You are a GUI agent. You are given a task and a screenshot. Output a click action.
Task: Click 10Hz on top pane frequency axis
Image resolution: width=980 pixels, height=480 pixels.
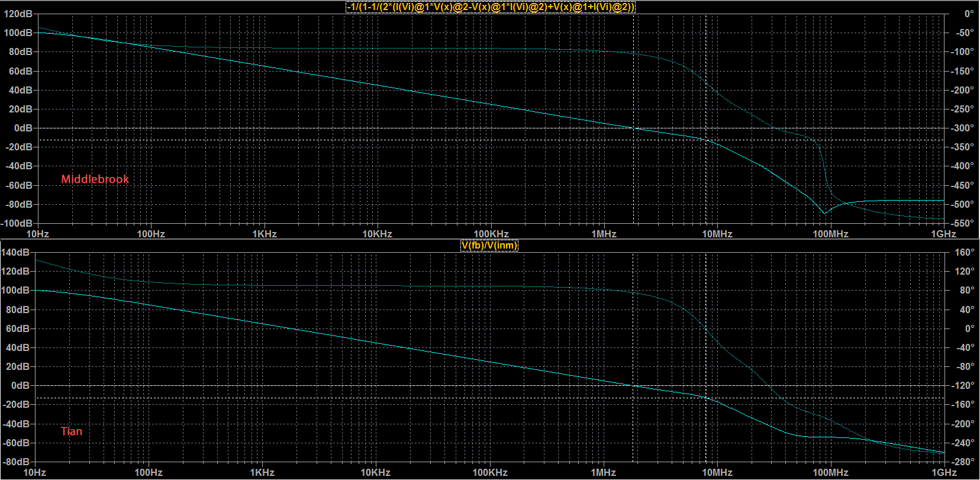(38, 234)
